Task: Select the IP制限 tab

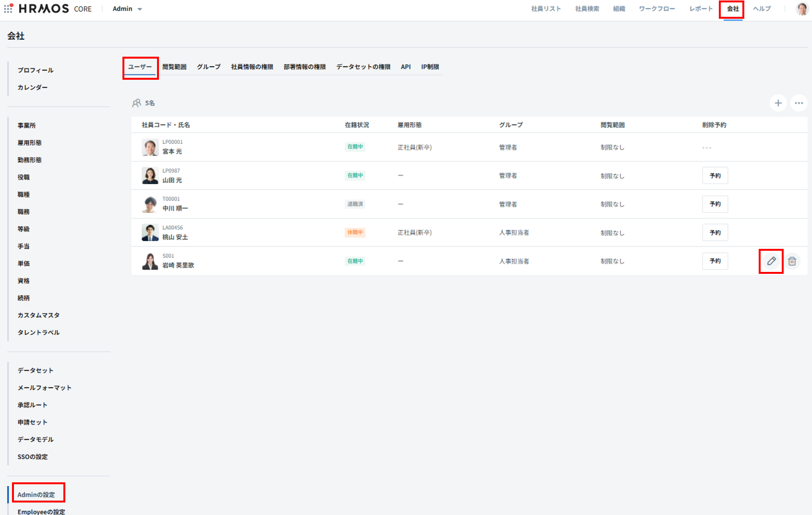Action: click(430, 67)
